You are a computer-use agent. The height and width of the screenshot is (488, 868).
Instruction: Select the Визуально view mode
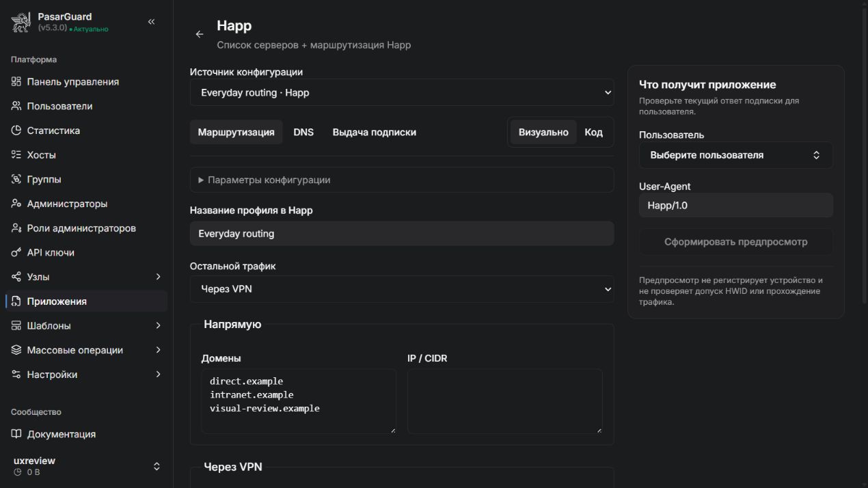543,133
